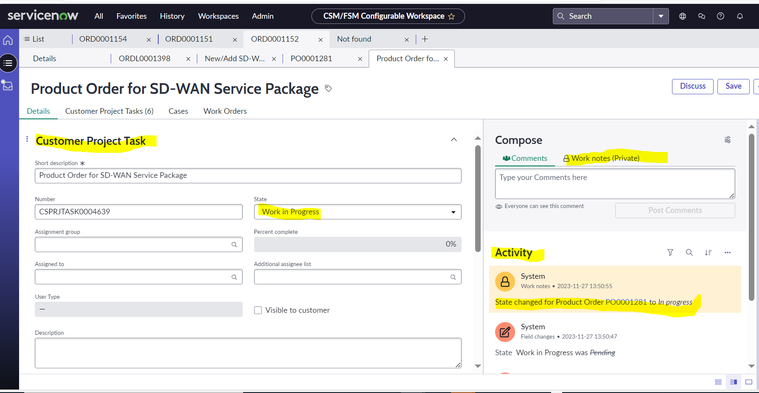Click Additional assignee list lookup magnifier
Image resolution: width=759 pixels, height=393 pixels.
(453, 277)
